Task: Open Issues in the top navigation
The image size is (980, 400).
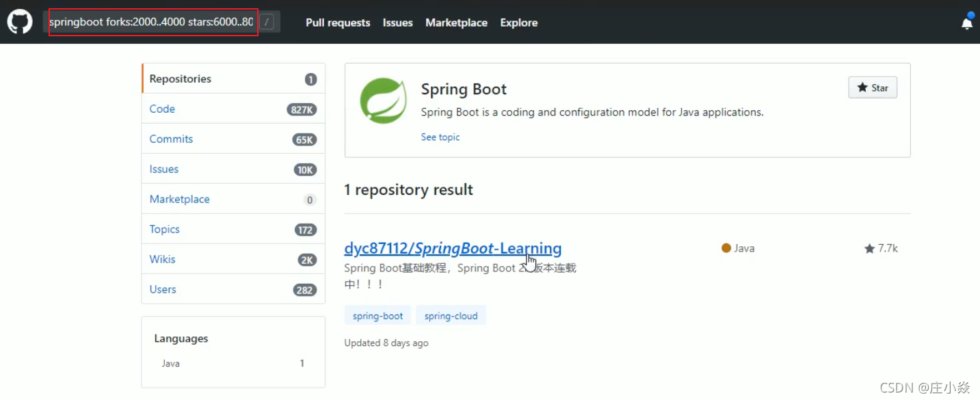Action: point(397,23)
